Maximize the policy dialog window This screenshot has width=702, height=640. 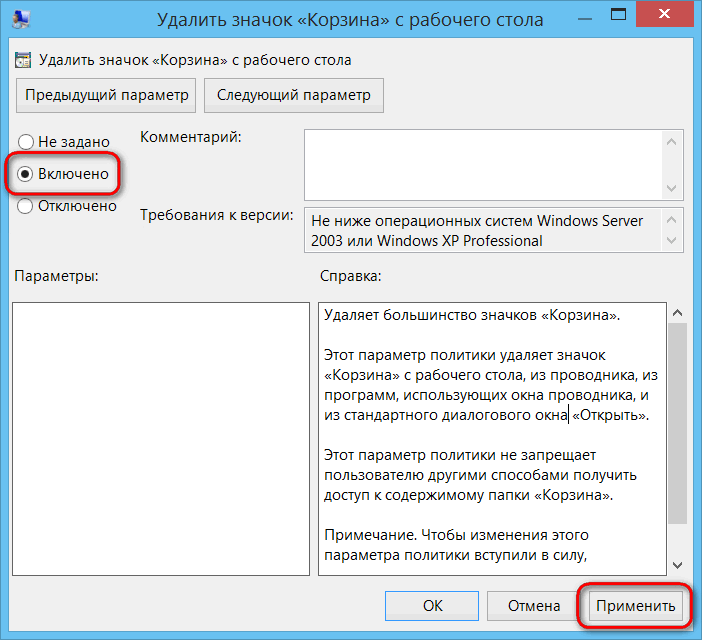[618, 15]
